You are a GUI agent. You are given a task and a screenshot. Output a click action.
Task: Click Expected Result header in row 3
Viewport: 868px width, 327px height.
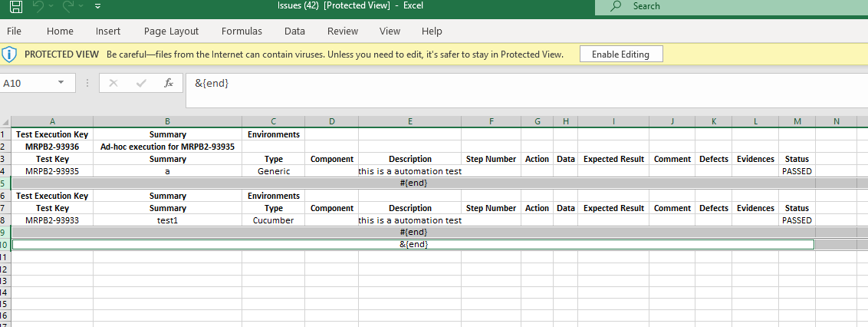point(613,159)
